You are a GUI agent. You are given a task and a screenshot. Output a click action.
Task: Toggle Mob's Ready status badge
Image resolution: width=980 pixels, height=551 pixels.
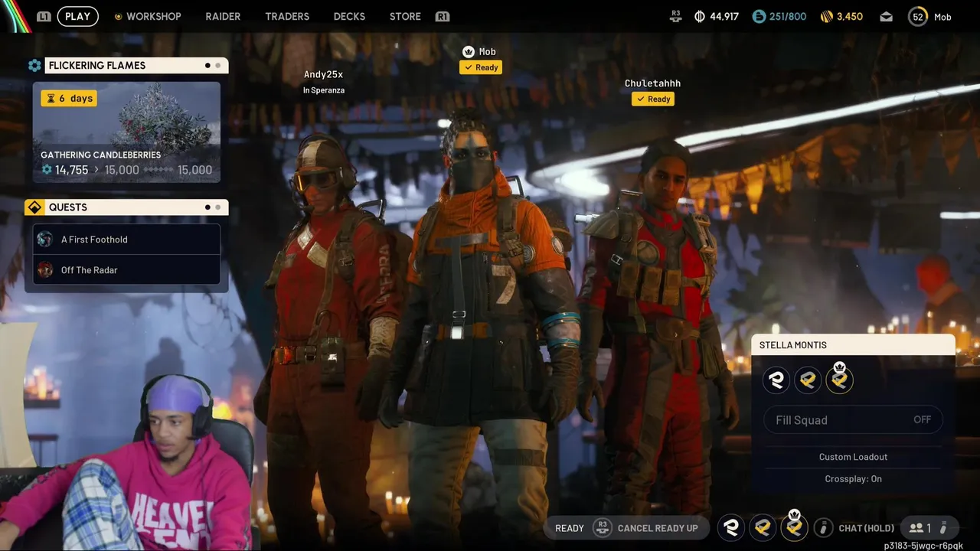[x=481, y=67]
